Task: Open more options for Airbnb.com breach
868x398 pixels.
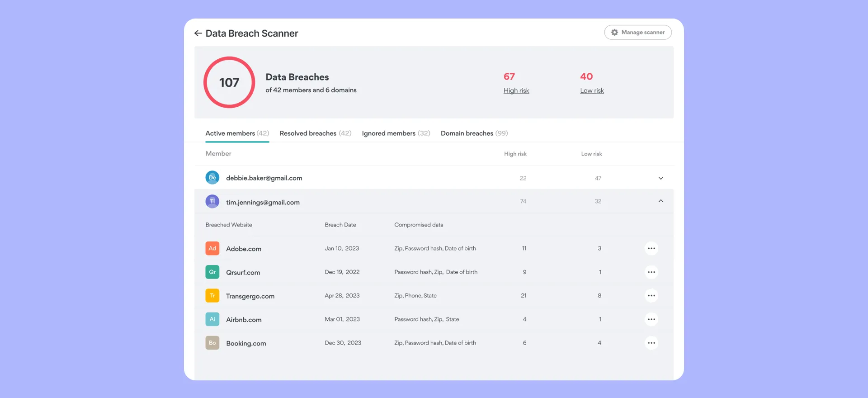Action: click(651, 319)
